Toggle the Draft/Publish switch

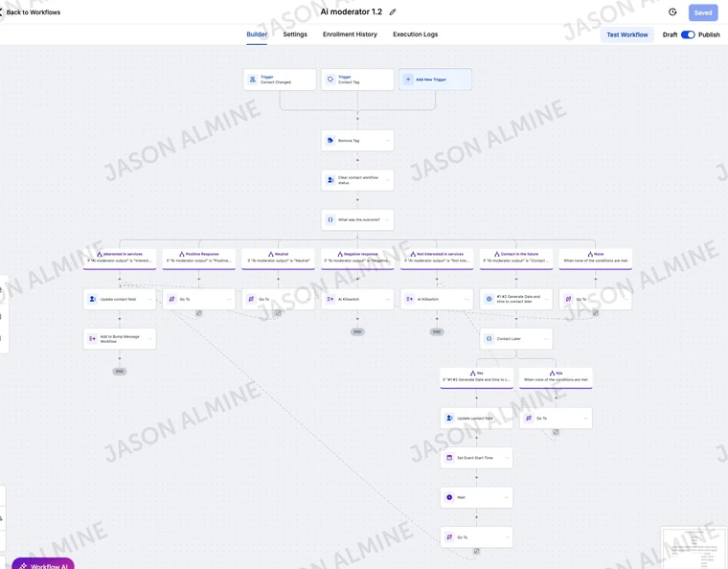click(688, 34)
